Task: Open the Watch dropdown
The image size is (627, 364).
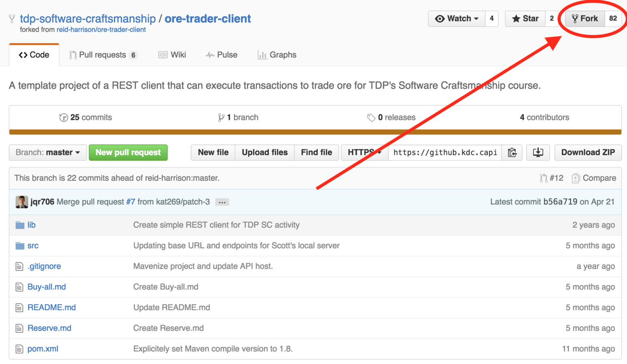Action: 457,19
